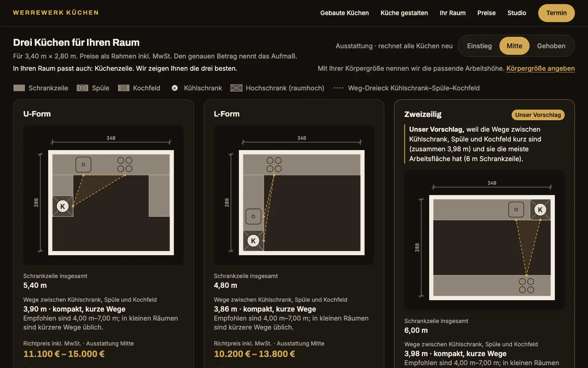The height and width of the screenshot is (368, 588).
Task: Click the Hochschrank (raumhoch) legend label
Action: [285, 88]
